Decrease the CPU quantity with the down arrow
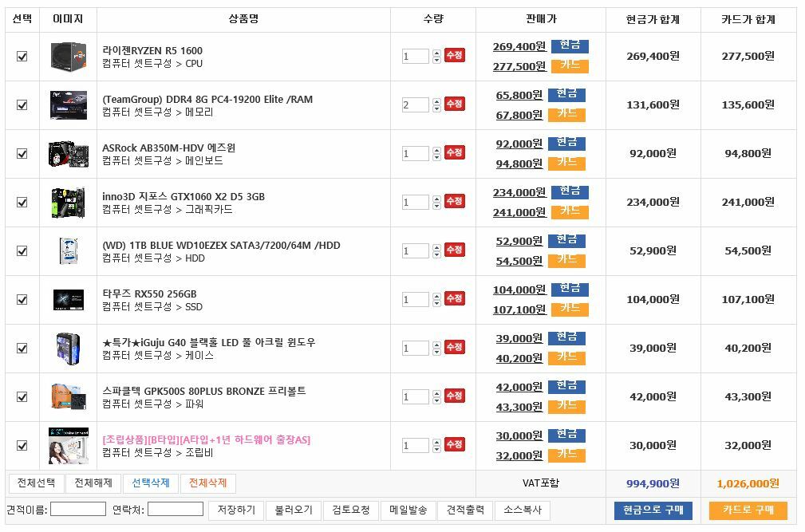This screenshot has height=532, width=805. pyautogui.click(x=436, y=61)
